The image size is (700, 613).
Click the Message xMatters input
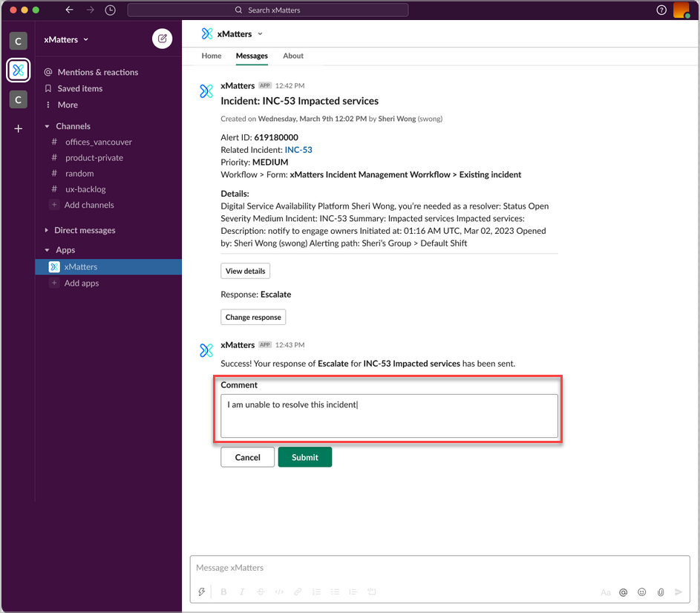pyautogui.click(x=439, y=568)
